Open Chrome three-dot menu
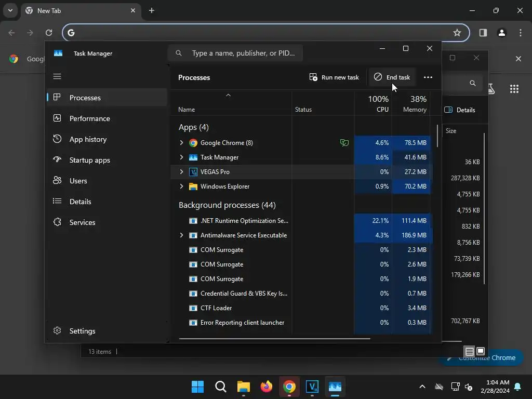 tap(521, 33)
